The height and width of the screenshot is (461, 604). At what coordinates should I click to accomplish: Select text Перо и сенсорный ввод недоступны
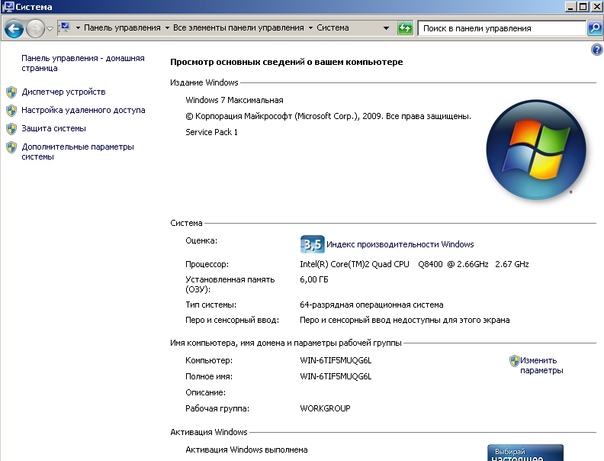(404, 320)
